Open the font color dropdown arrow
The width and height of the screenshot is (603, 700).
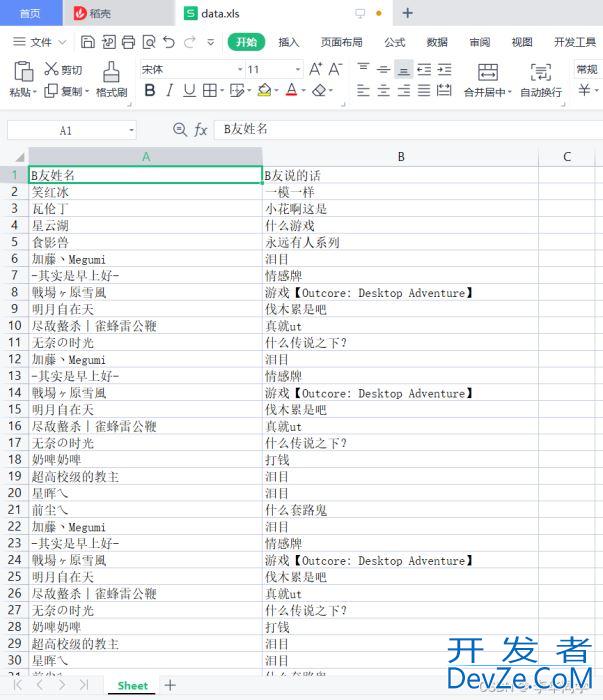304,91
